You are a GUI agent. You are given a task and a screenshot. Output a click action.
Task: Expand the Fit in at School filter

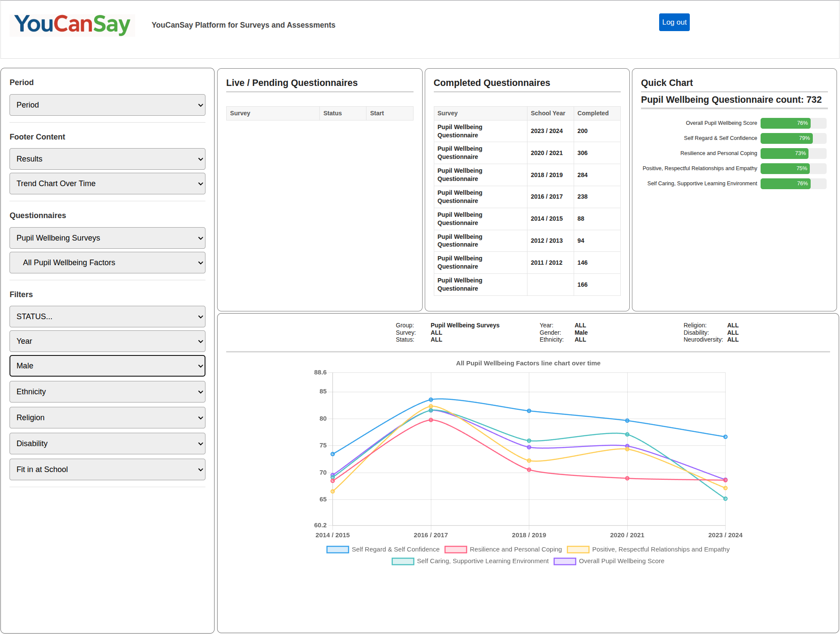107,469
